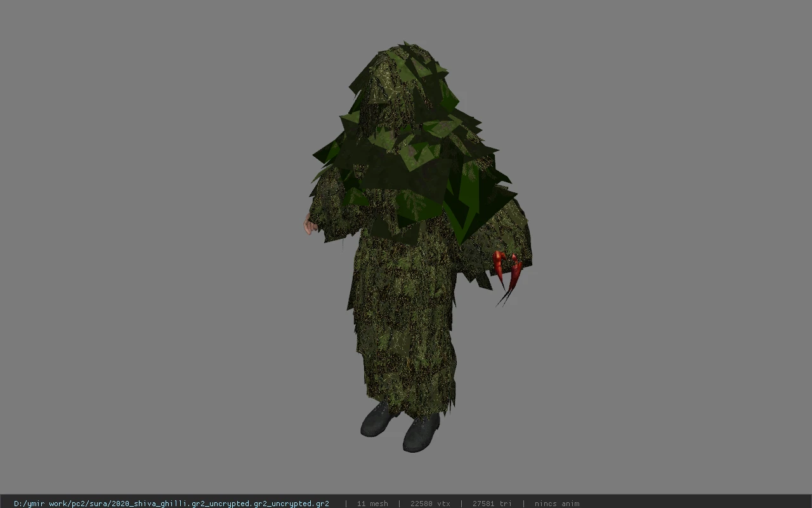
Task: Click the "11 mesh" status entry
Action: pos(372,503)
